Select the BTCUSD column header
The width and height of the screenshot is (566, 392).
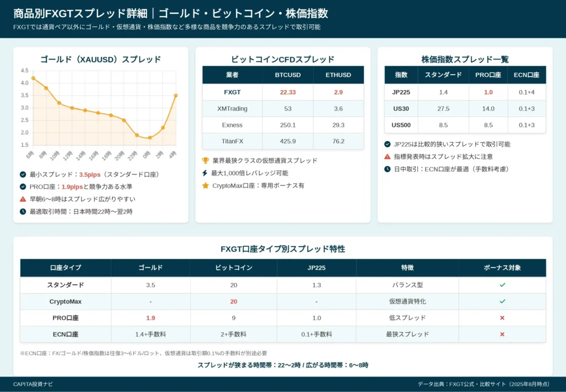288,75
